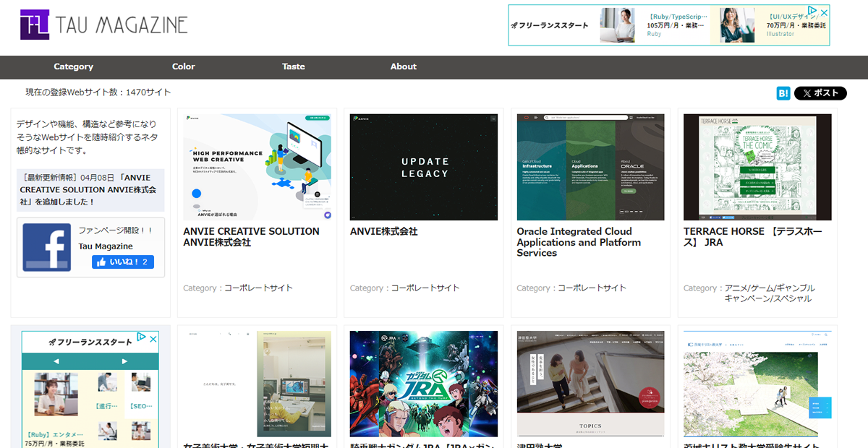Open the ANVIE CREATIVE SOLUTION thumbnail
868x448 pixels.
coord(257,167)
